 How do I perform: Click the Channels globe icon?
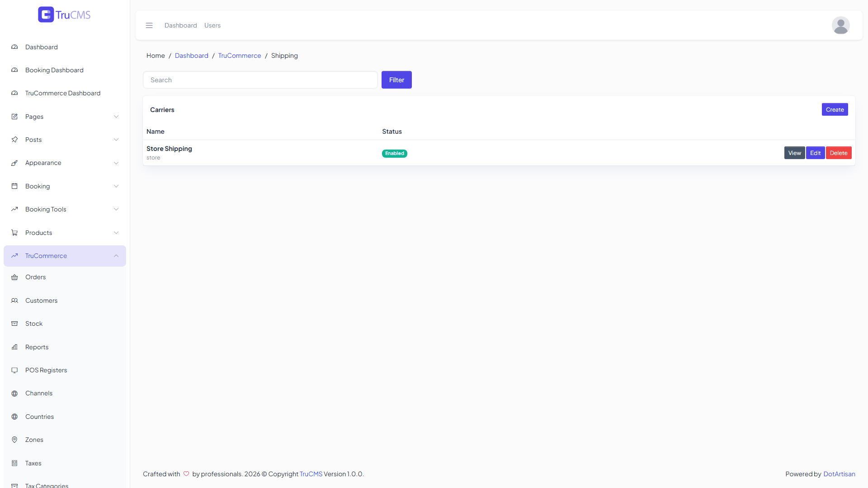click(14, 393)
